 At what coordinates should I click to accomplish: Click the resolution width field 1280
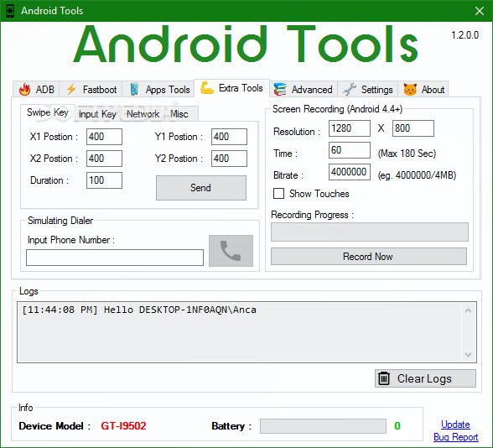pos(350,128)
